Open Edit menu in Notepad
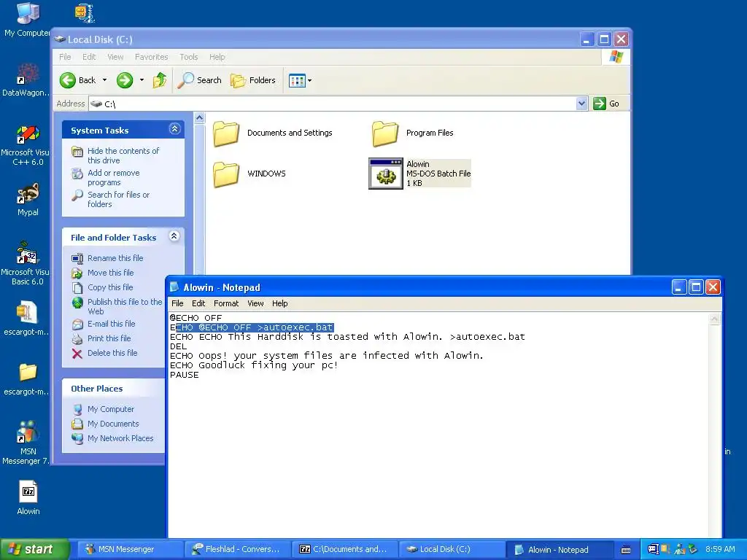 (198, 303)
